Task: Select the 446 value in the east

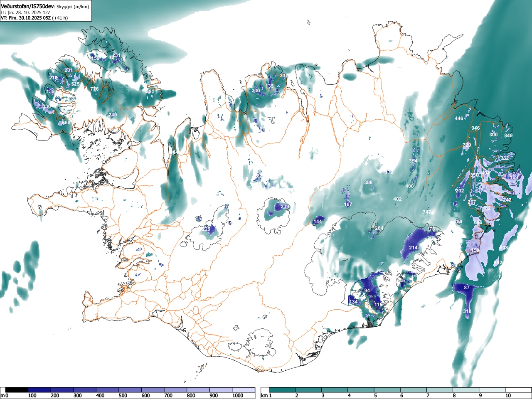Action: pos(459,118)
